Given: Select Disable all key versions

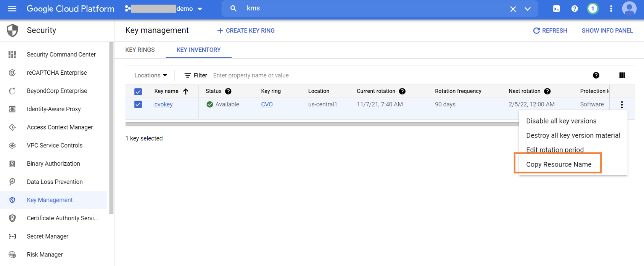Looking at the screenshot, I should 561,121.
